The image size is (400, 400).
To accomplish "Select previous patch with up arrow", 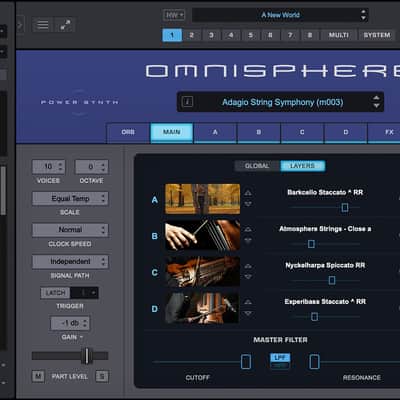I will (x=376, y=98).
